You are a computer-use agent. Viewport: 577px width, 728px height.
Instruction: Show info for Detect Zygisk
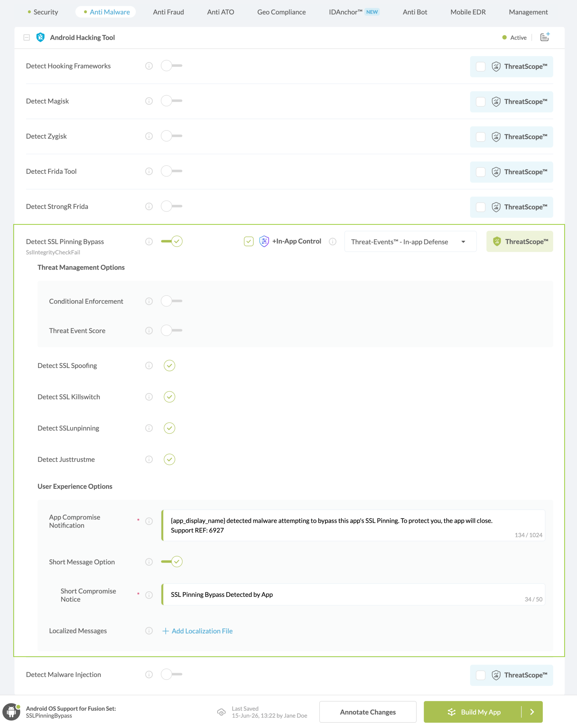coord(149,136)
